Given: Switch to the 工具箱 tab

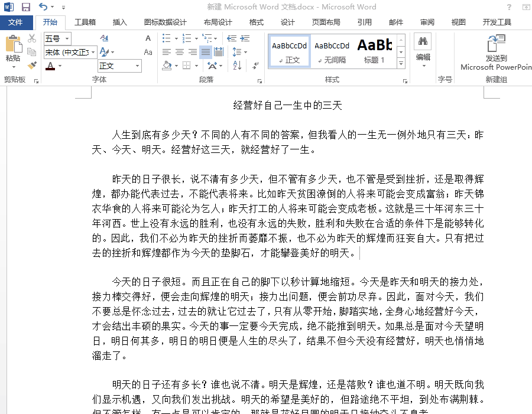Looking at the screenshot, I should coord(85,22).
